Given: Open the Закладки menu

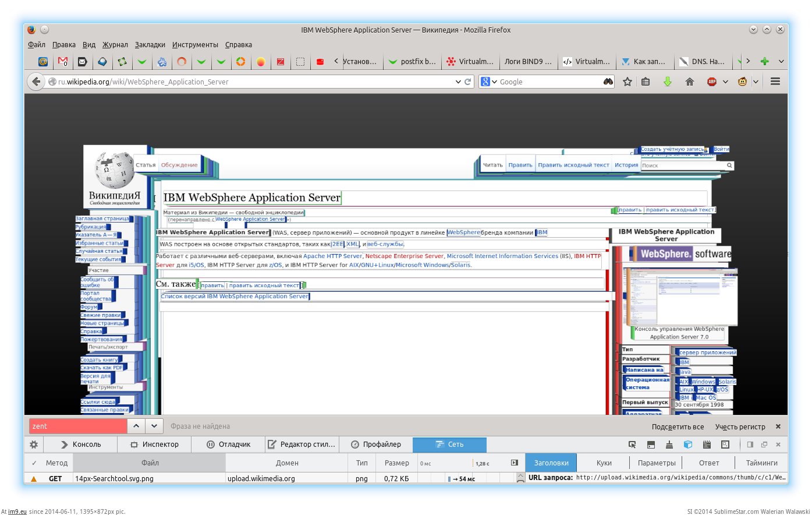Looking at the screenshot, I should tap(150, 44).
